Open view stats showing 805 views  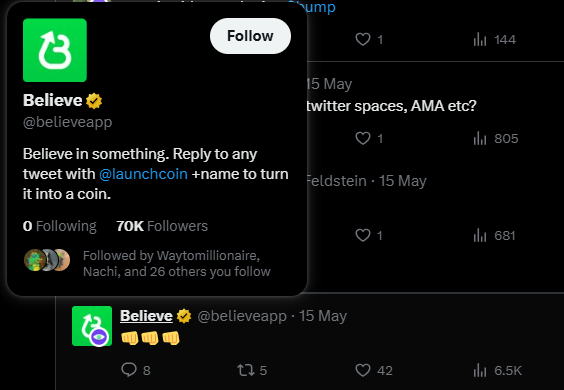click(x=496, y=139)
